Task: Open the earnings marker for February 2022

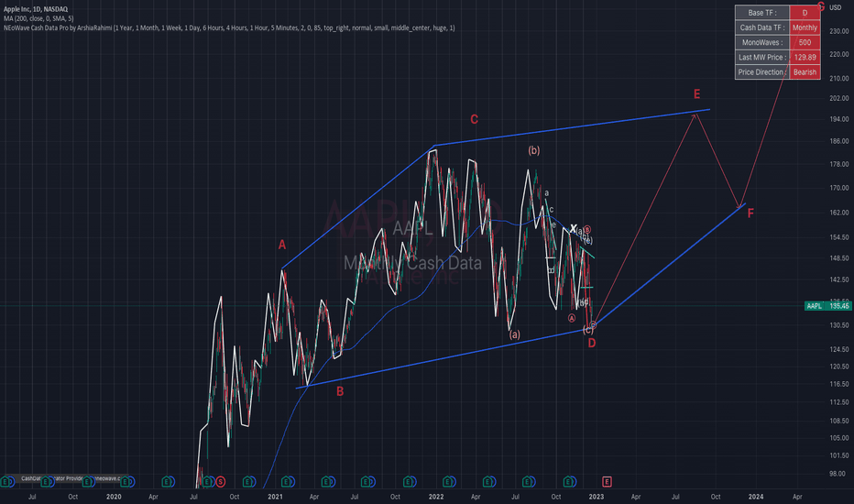Action: [x=448, y=482]
